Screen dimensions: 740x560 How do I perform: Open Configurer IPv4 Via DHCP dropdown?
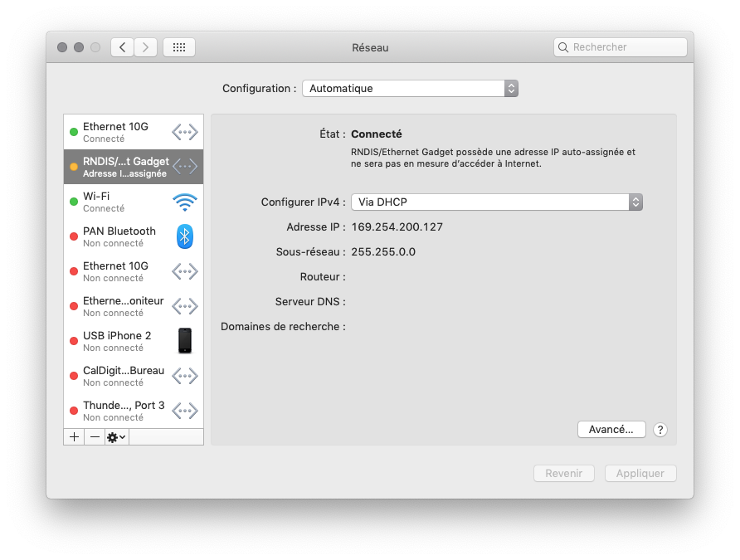click(x=496, y=202)
